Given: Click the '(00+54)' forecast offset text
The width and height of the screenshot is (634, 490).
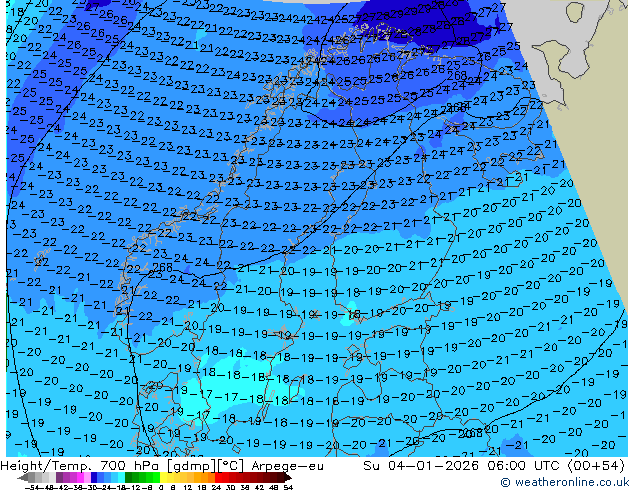Looking at the screenshot, I should tap(596, 466).
